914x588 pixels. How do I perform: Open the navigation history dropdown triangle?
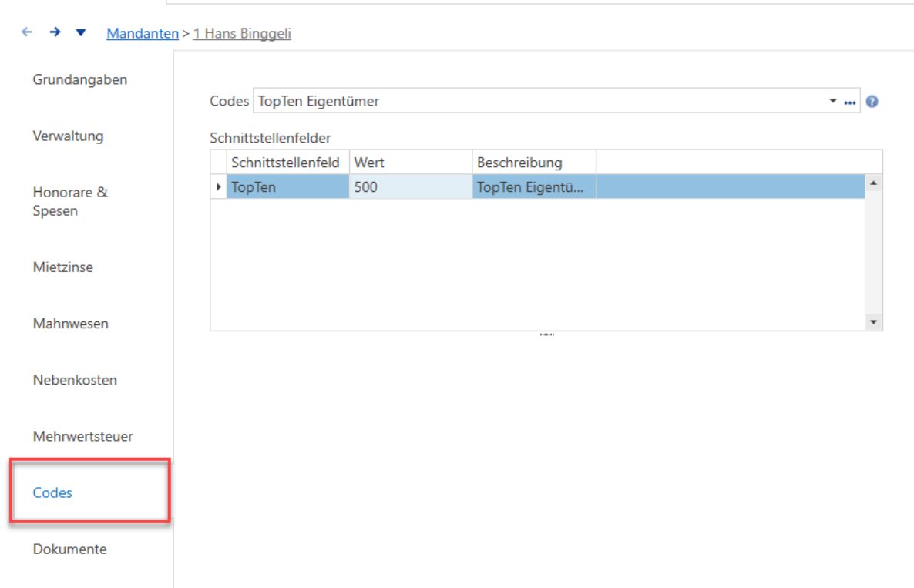(81, 32)
